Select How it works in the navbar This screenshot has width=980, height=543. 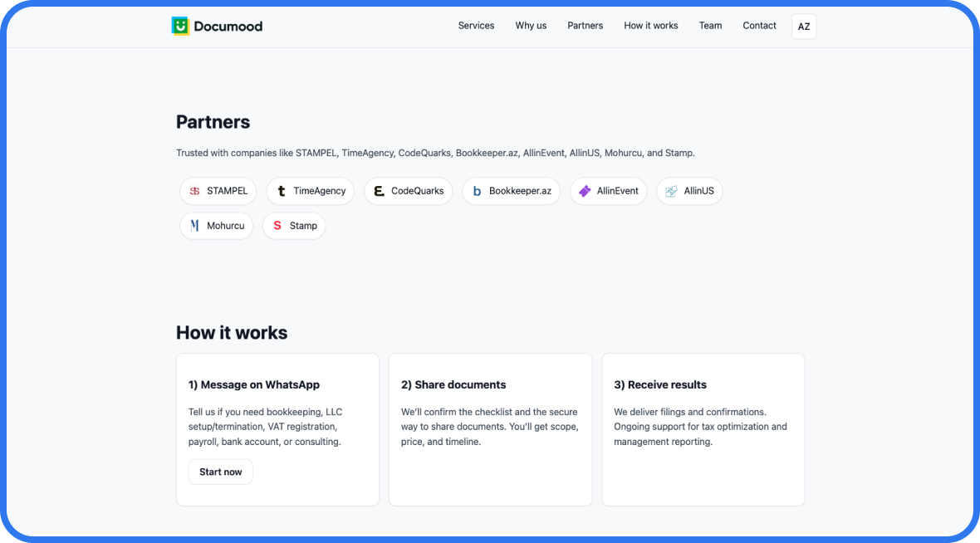point(650,26)
